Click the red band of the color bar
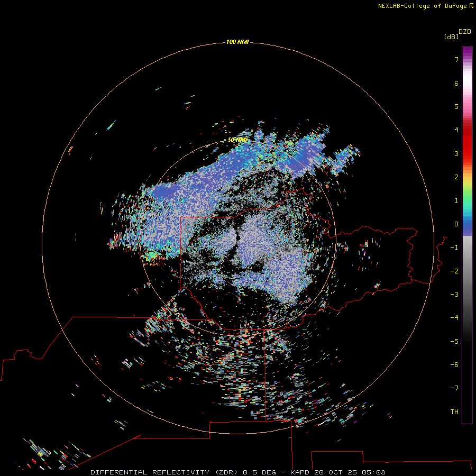This screenshot has width=476, height=476. 467,143
